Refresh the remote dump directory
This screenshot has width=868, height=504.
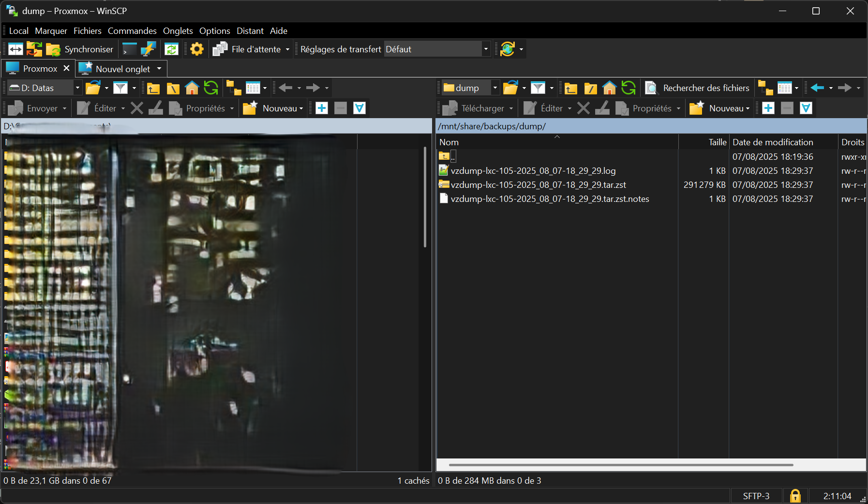628,88
